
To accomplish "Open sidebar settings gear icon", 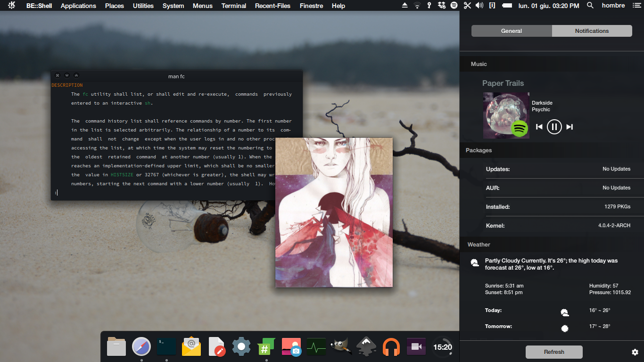I will [635, 352].
